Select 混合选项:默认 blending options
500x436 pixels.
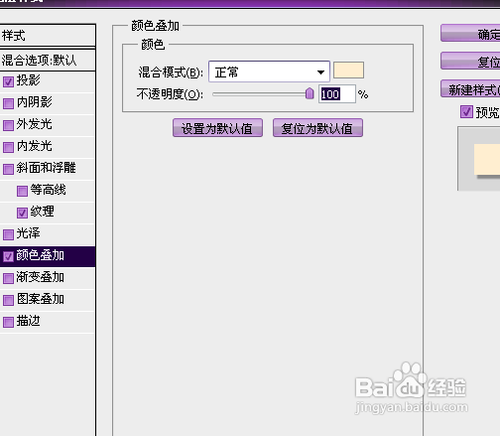47,60
